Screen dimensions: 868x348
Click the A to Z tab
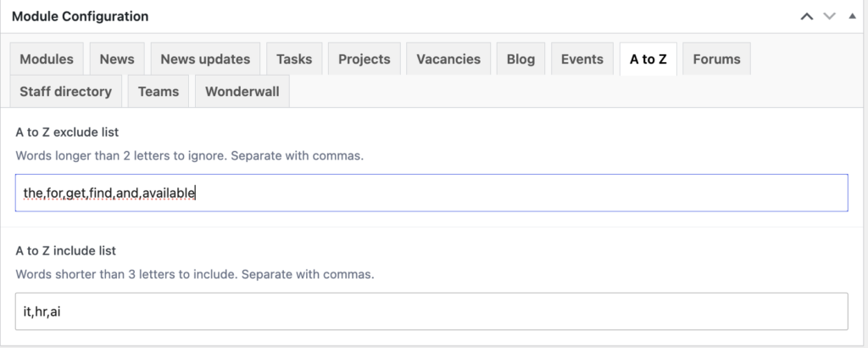(648, 59)
